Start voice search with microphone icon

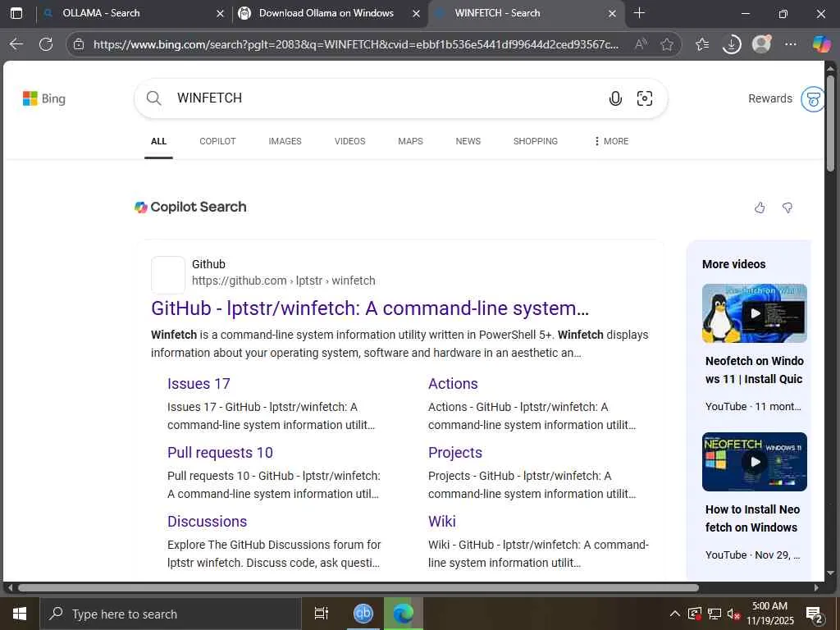pos(615,98)
